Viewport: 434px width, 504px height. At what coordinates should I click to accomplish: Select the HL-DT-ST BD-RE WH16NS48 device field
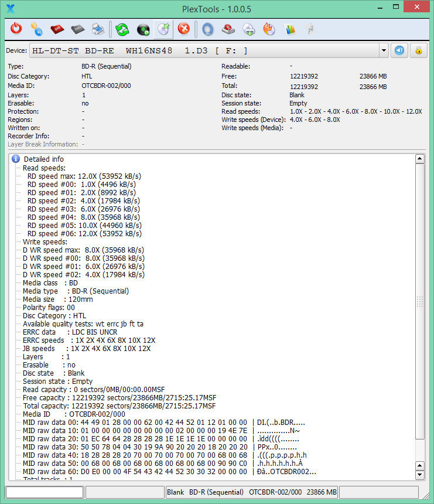point(204,50)
